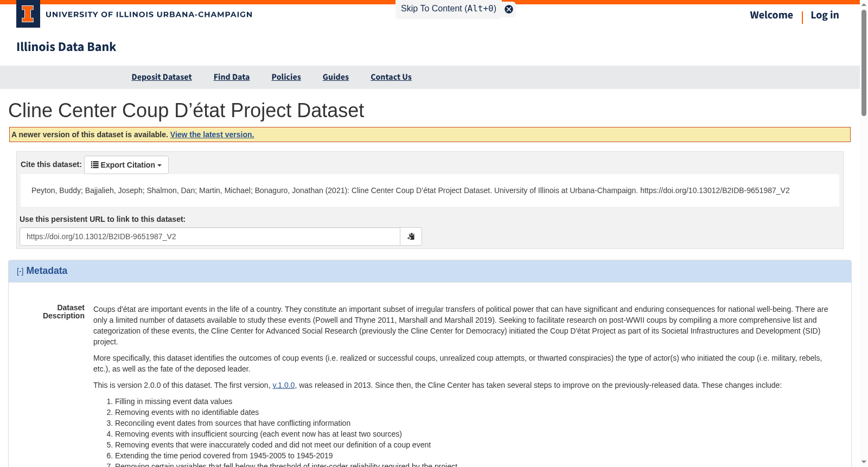Go to Find Data
The width and height of the screenshot is (868, 467).
(232, 77)
